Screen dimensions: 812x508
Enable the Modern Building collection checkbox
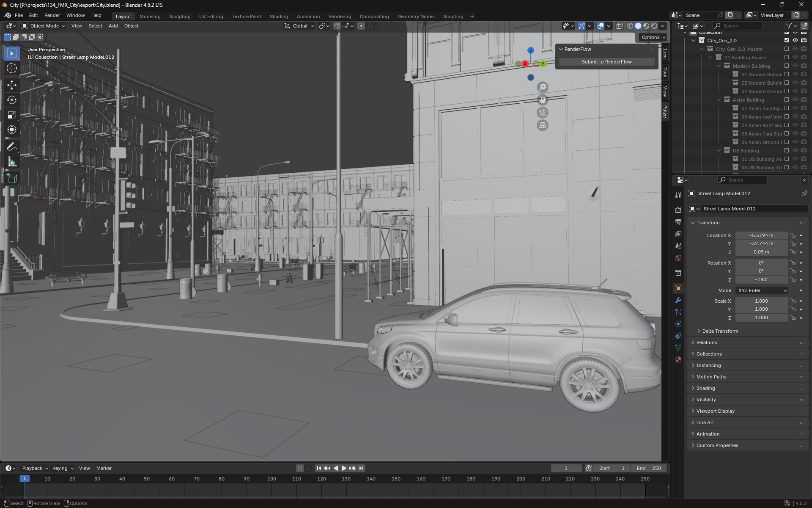787,66
